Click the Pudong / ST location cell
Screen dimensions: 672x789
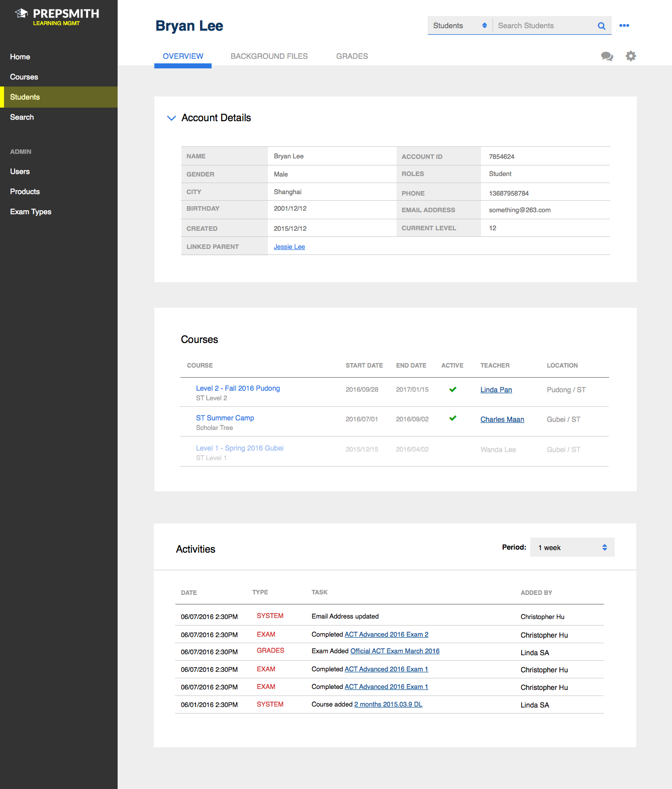point(566,390)
